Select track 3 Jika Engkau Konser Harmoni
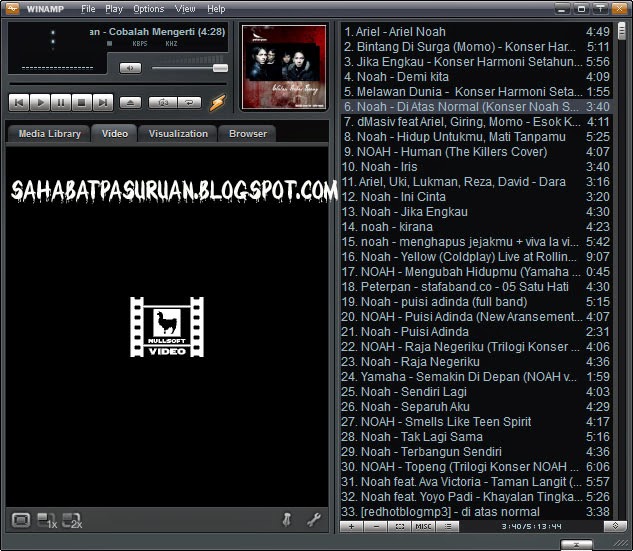Image resolution: width=633 pixels, height=551 pixels. 477,62
